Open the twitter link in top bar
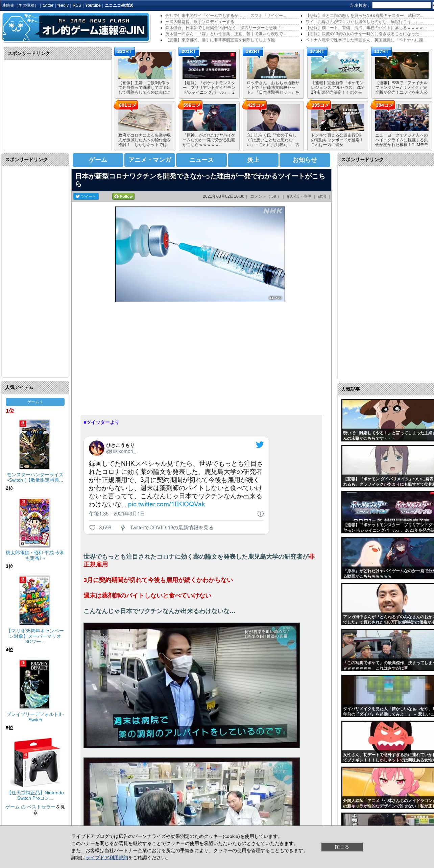 [48, 5]
